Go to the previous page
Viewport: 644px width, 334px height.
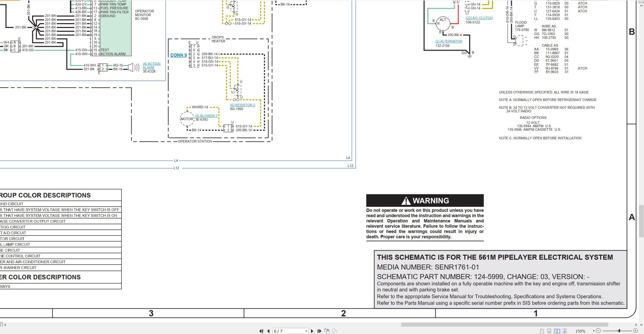(x=268, y=331)
